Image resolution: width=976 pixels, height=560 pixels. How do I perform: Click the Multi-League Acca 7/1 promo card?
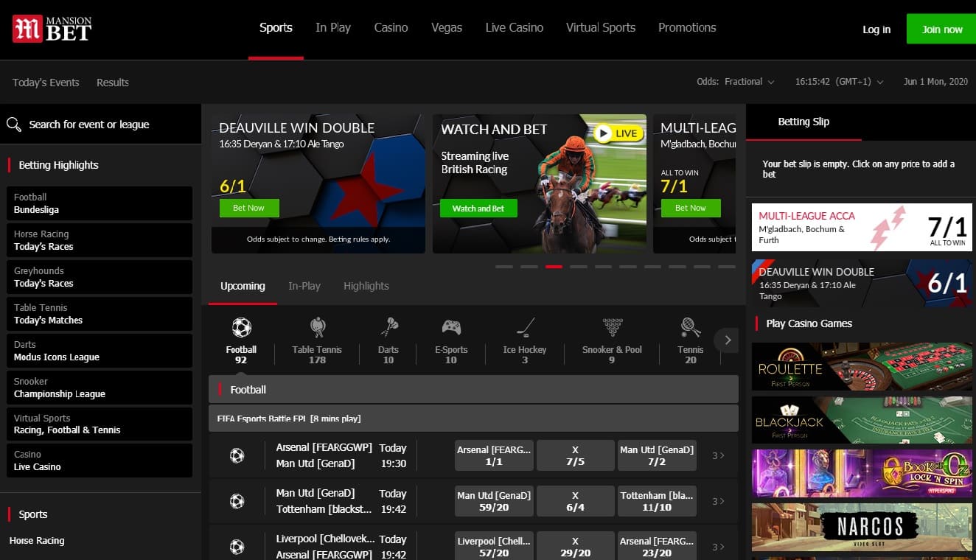click(x=862, y=227)
